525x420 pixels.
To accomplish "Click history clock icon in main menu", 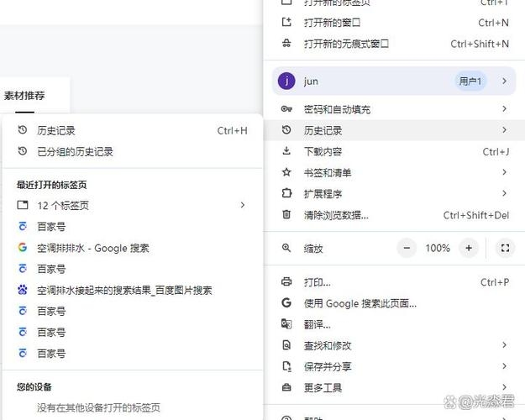I will 286,130.
